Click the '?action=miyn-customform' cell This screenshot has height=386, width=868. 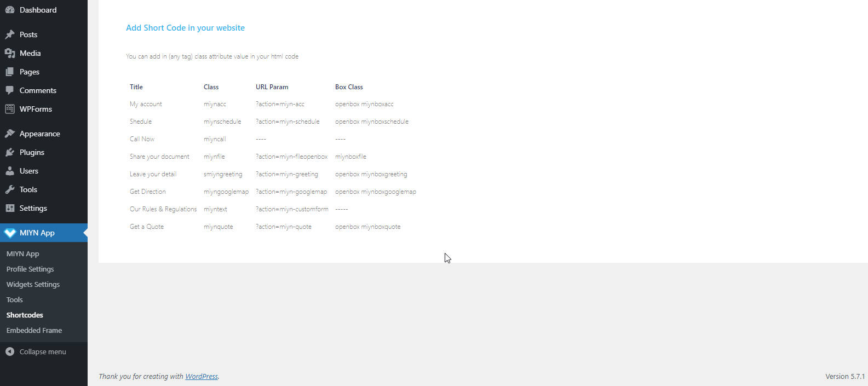(292, 209)
